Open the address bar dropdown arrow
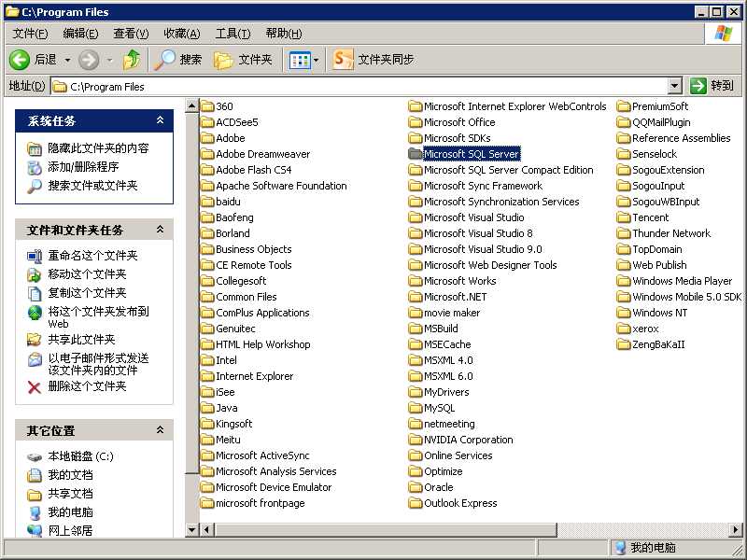 (674, 86)
